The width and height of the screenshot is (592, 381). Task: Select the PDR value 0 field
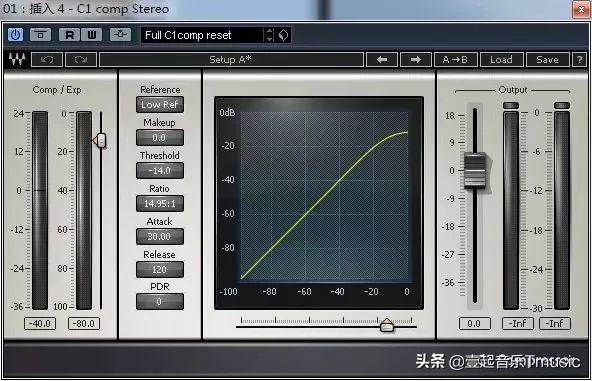pos(160,302)
